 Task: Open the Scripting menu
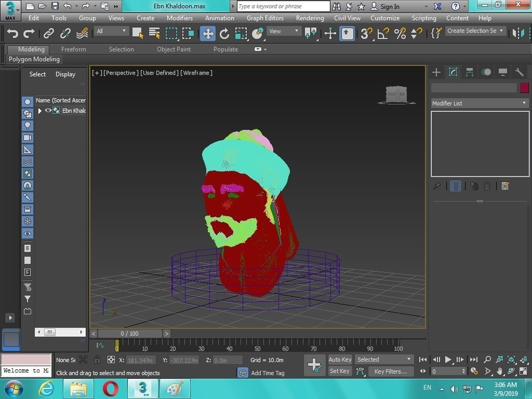pyautogui.click(x=424, y=18)
